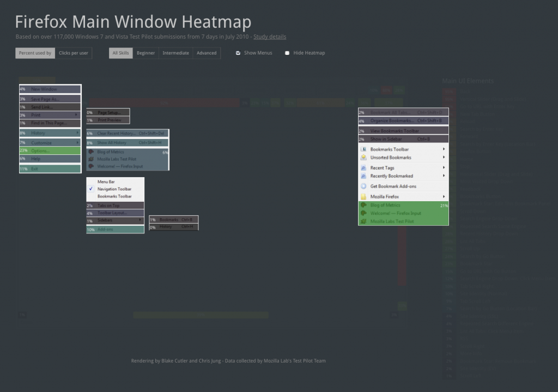Select the All Skills filter

point(120,53)
